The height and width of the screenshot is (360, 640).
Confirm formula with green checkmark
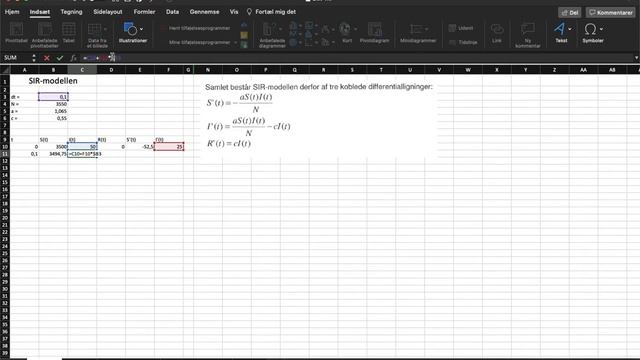(60, 58)
